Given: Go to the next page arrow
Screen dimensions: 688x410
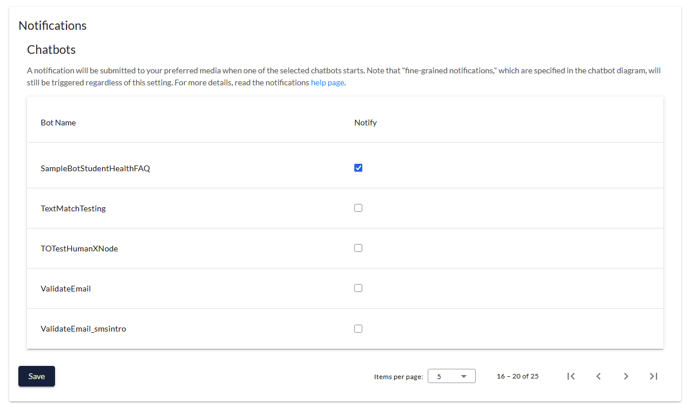Looking at the screenshot, I should pos(626,376).
